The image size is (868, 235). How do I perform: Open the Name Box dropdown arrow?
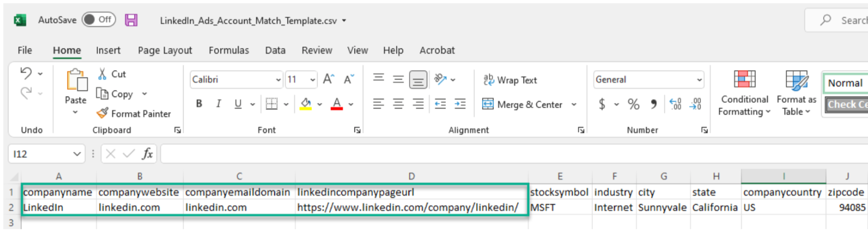[77, 154]
